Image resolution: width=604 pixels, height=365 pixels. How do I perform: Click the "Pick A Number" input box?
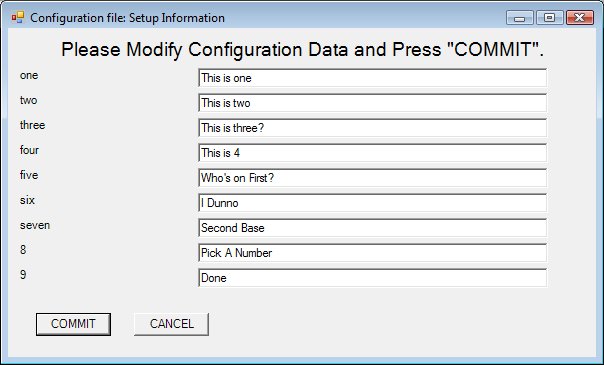tap(372, 253)
